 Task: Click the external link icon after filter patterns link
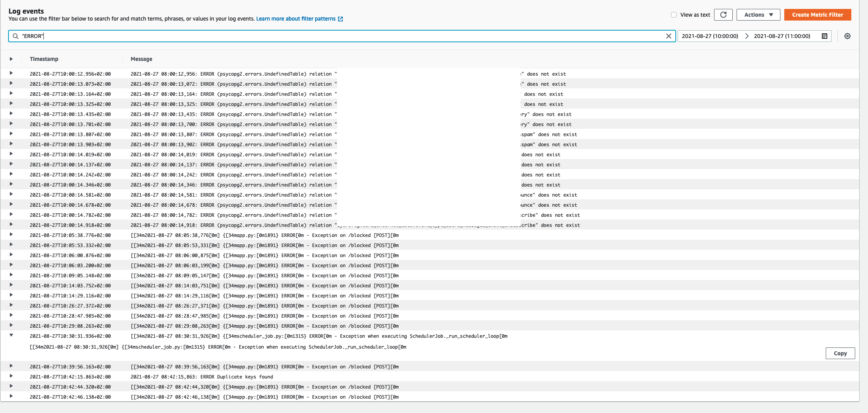click(x=340, y=19)
